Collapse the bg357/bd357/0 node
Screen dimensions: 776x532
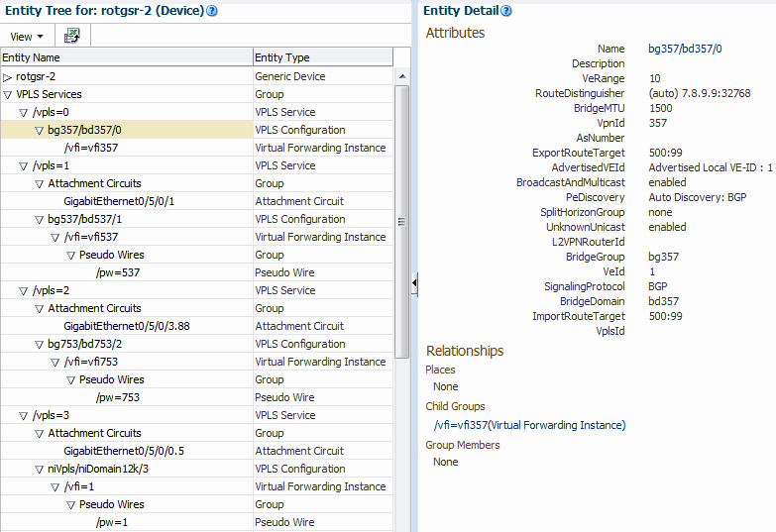coord(39,131)
